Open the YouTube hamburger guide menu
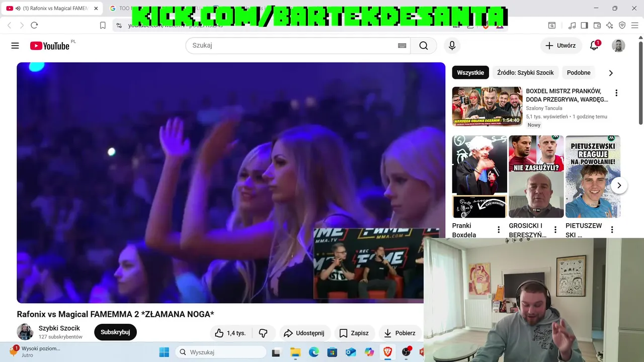Image resolution: width=644 pixels, height=362 pixels. [15, 46]
